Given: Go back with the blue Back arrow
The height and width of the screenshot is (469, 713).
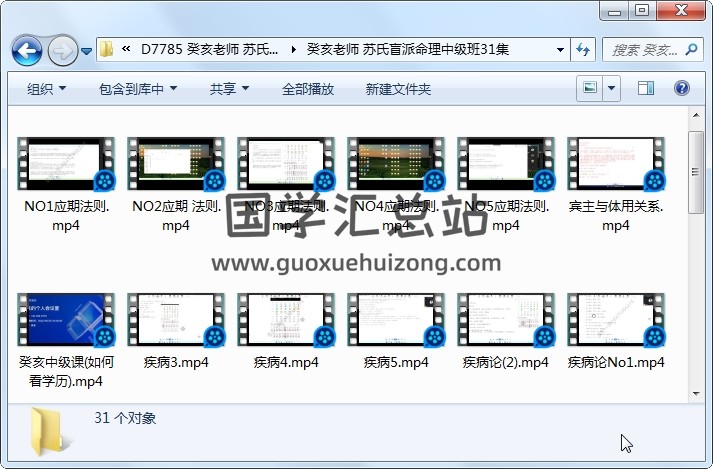Looking at the screenshot, I should click(27, 50).
